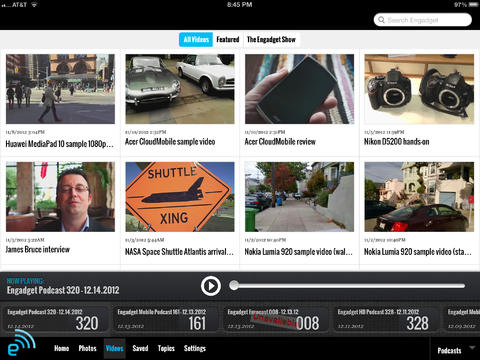Viewport: 480px width, 360px height.
Task: Open the Podcasts drawer label
Action: [449, 351]
